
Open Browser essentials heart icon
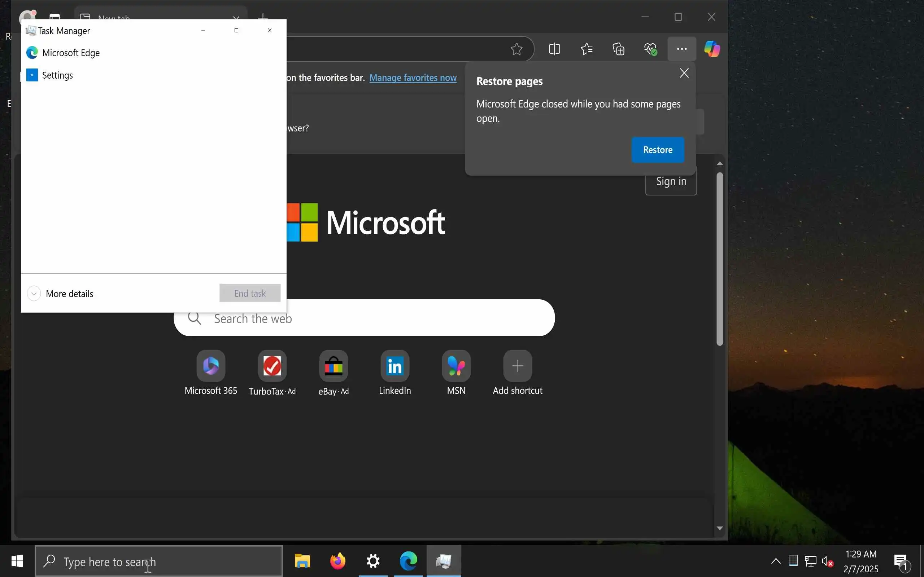point(650,49)
